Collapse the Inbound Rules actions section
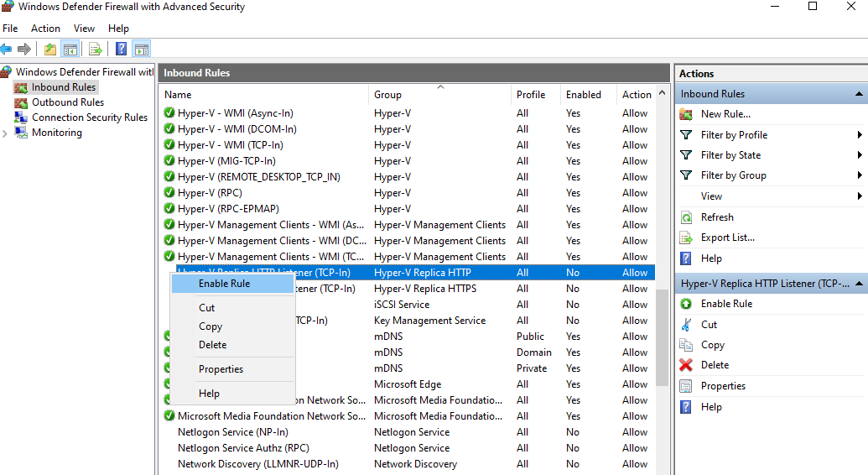868x475 pixels. (859, 94)
